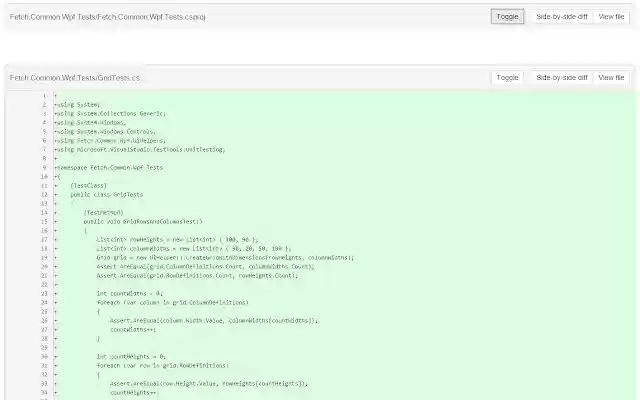Screen dimensions: 640x400
Task: Click the 'countHeights++;' line
Action: [135, 392]
